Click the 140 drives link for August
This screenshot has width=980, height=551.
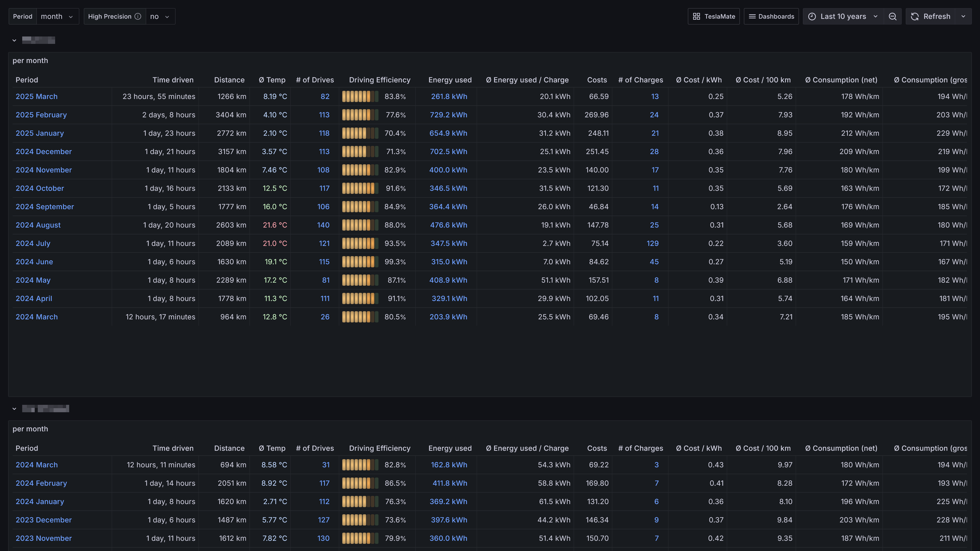[x=323, y=225]
